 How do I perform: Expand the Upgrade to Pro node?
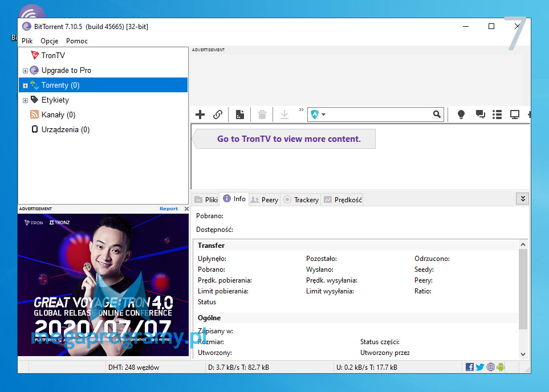point(25,71)
